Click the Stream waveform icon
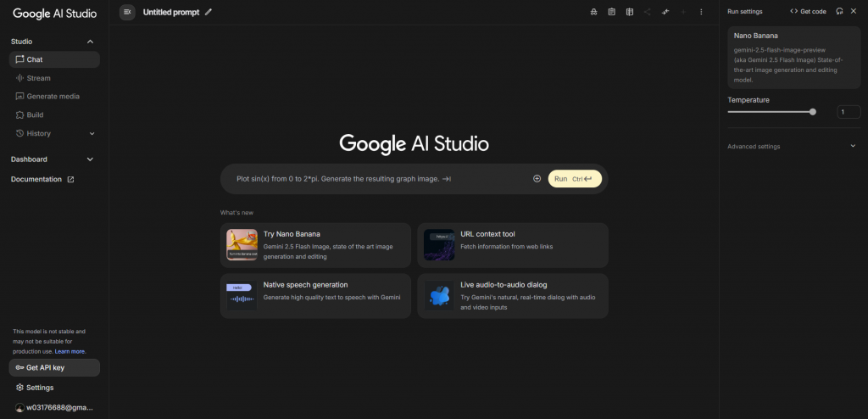The image size is (868, 419). (20, 78)
